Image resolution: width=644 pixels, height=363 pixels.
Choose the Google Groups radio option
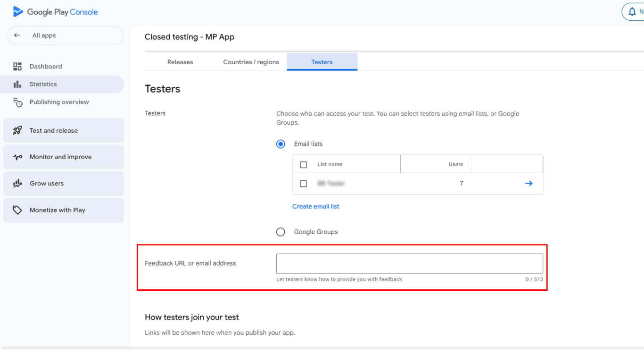(x=281, y=232)
